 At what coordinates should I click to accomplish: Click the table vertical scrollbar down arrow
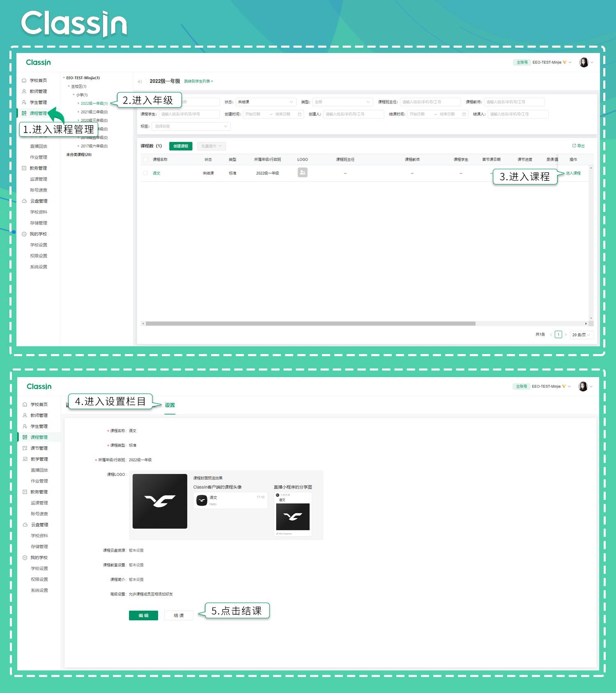pos(591,318)
